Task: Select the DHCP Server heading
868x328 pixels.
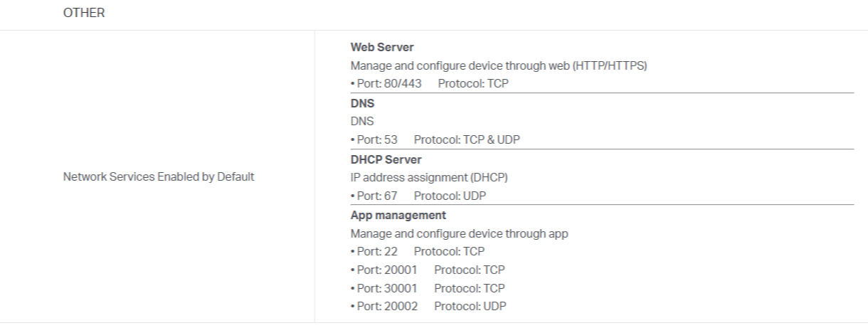Action: pos(386,159)
